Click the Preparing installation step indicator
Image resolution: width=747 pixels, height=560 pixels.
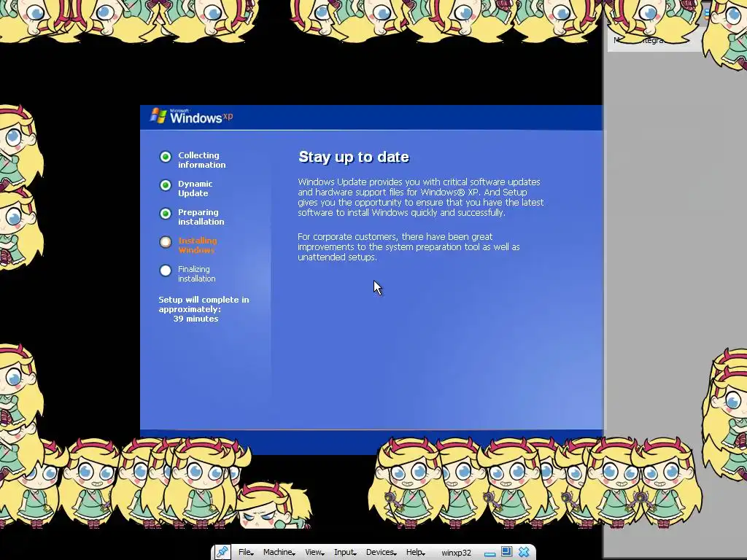(x=166, y=214)
